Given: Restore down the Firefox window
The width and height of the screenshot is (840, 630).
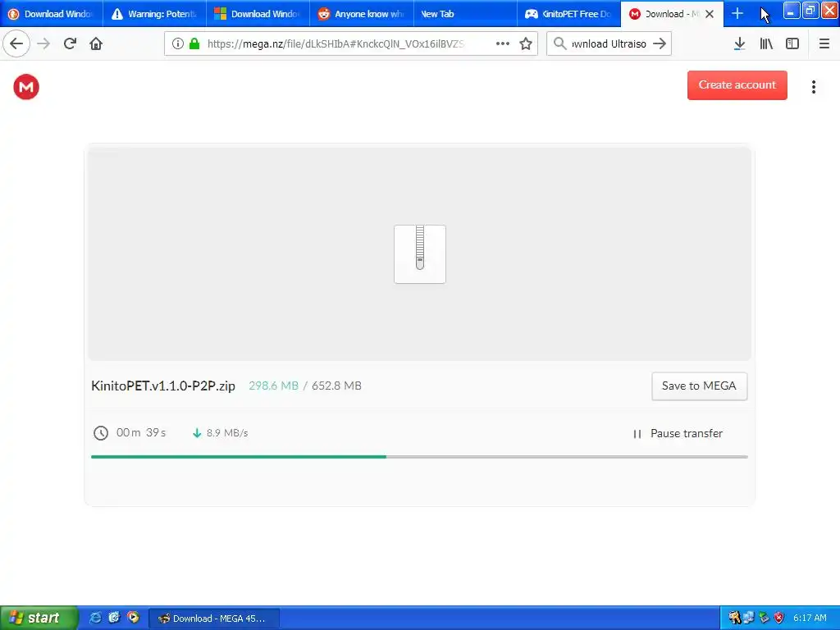Looking at the screenshot, I should pyautogui.click(x=810, y=11).
